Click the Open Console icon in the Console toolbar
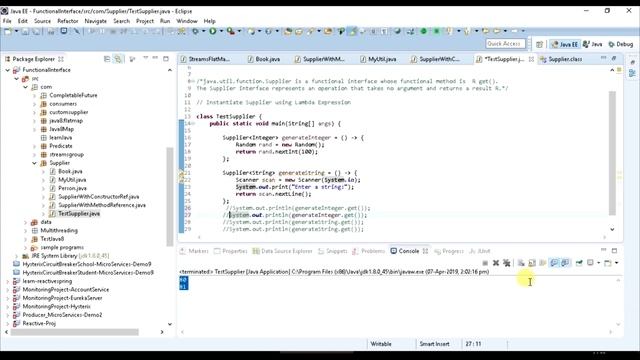640x360 pixels. (x=608, y=263)
